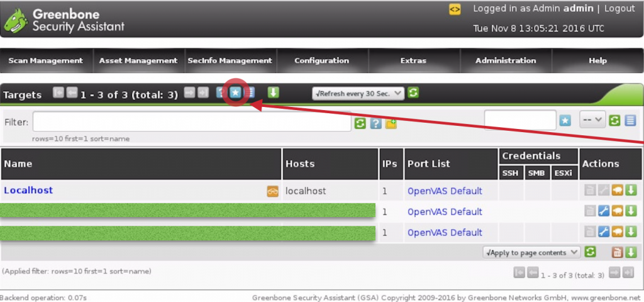Screen dimensions: 644x302
Task: Open the Asset Management menu
Action: [138, 60]
